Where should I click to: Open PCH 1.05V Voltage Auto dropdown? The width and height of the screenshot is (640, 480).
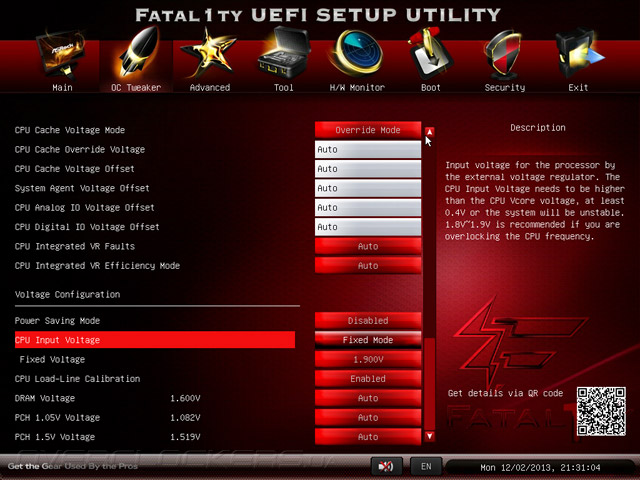pyautogui.click(x=368, y=418)
